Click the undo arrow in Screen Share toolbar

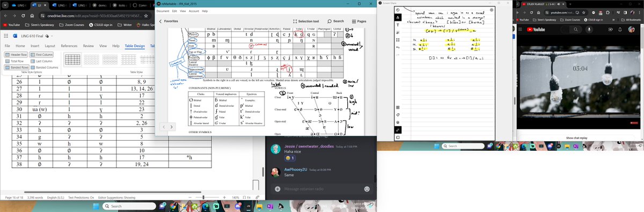(398, 48)
